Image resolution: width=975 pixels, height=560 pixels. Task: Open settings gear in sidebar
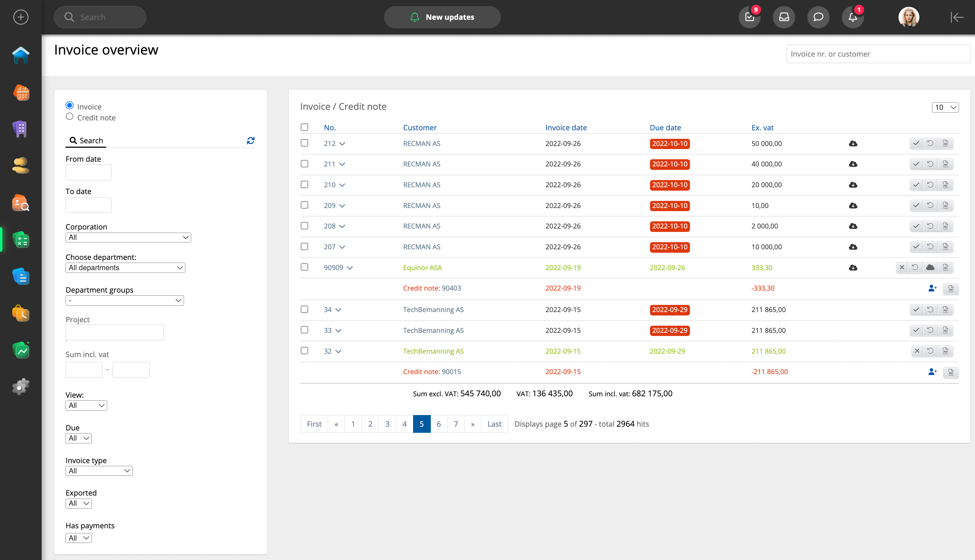[x=21, y=386]
